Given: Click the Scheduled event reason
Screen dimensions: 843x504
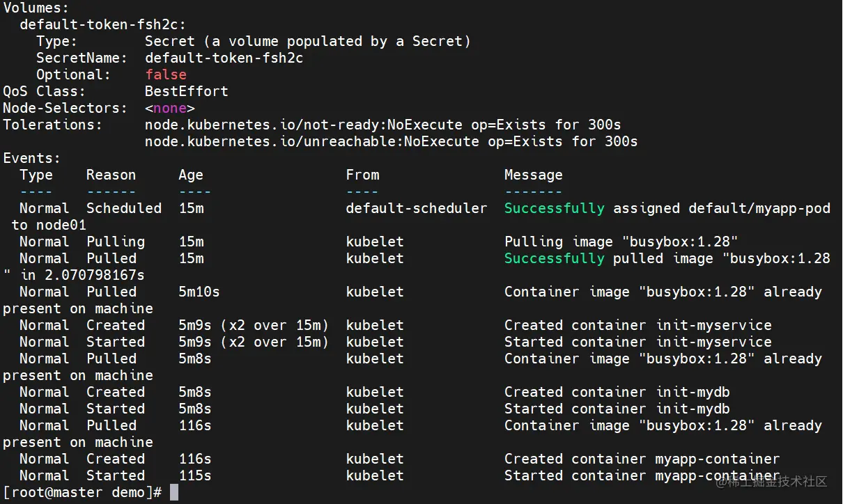Looking at the screenshot, I should pos(123,208).
